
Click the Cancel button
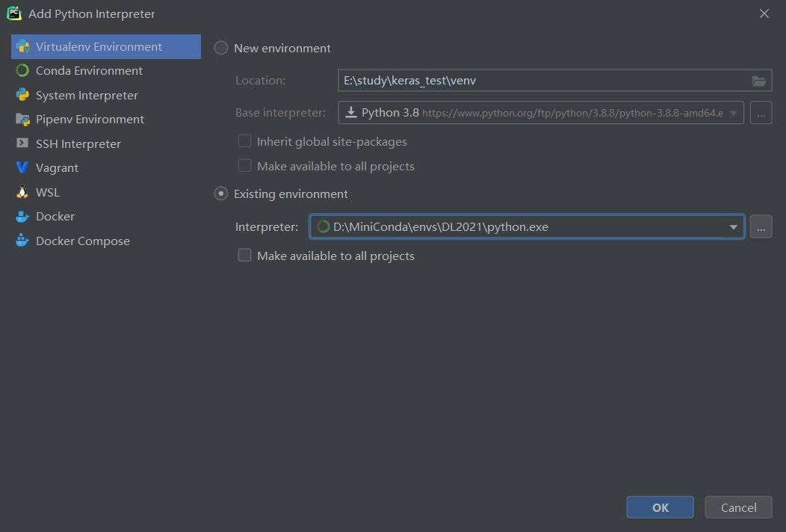click(x=738, y=507)
